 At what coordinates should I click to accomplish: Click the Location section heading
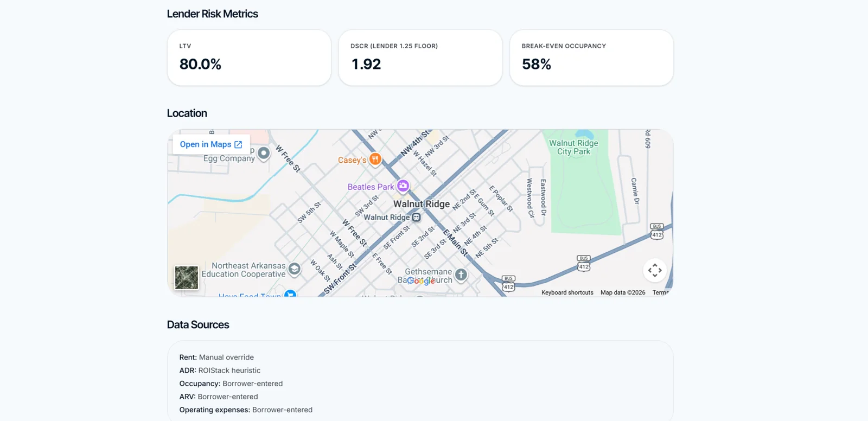(187, 113)
